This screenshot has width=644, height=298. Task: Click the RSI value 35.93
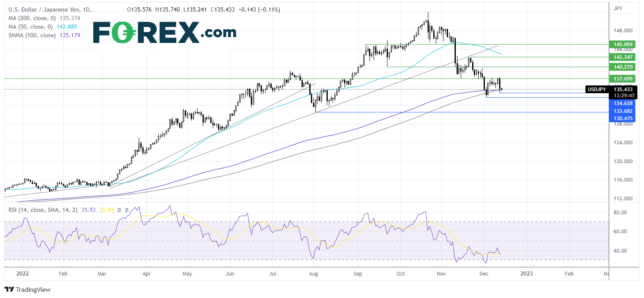88,210
